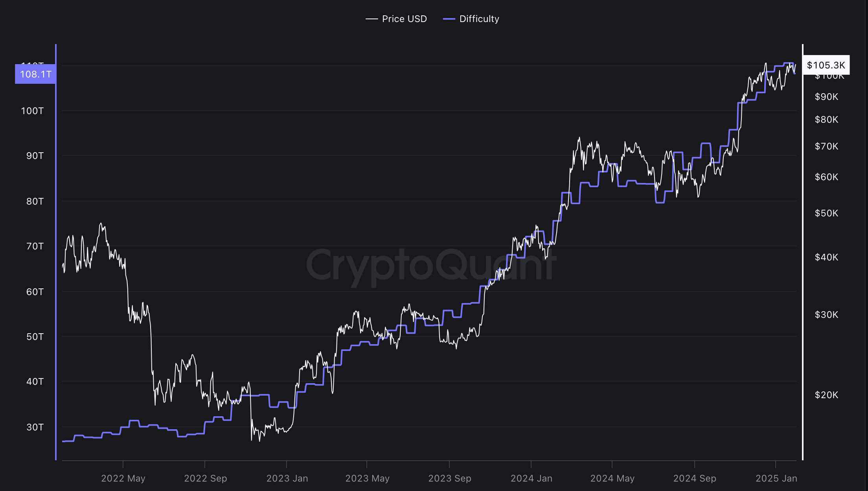This screenshot has width=868, height=491.
Task: Click the 2023 Jan axis label
Action: coord(287,478)
